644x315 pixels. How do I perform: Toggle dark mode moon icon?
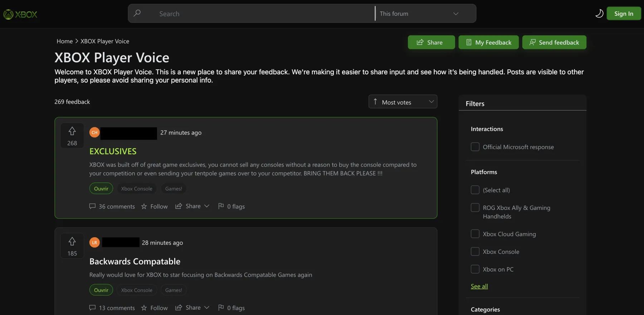[599, 14]
